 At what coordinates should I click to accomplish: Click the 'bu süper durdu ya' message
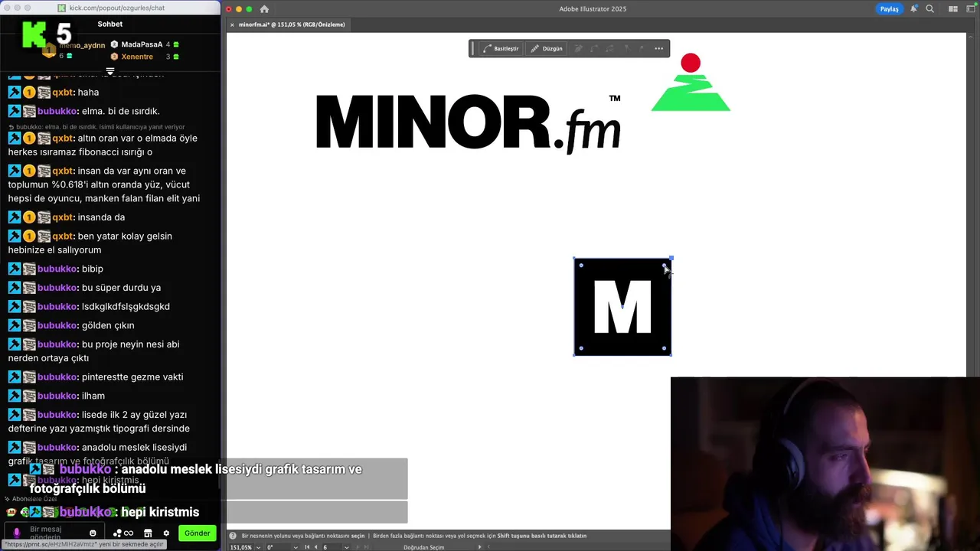[x=121, y=288]
